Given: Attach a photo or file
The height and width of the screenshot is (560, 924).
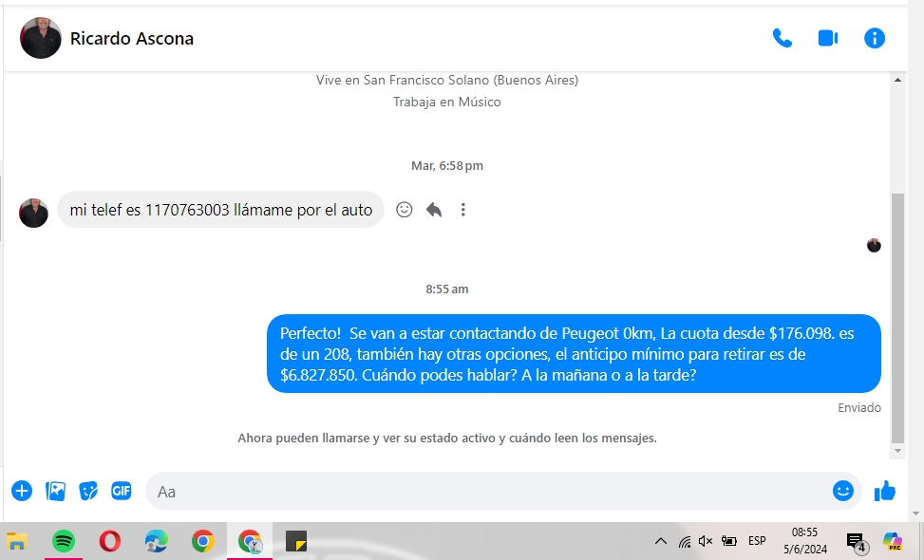Looking at the screenshot, I should tap(55, 491).
